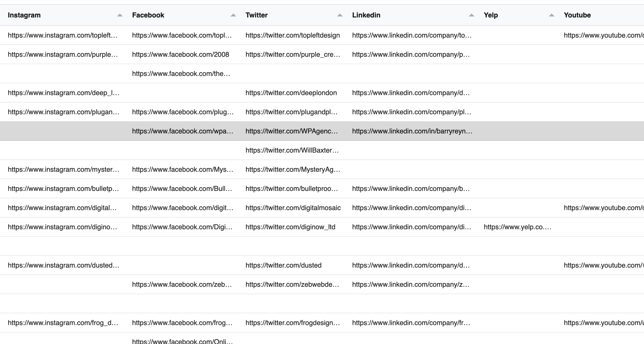
Task: Select the https://www.yelp.co.… cell
Action: click(x=518, y=227)
